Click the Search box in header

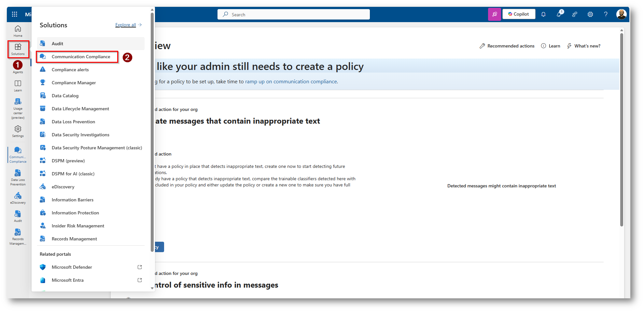(x=293, y=15)
